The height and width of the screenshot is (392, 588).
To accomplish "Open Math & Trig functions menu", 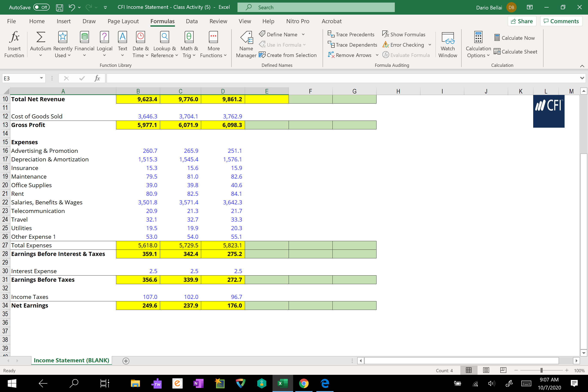I will pos(189,44).
